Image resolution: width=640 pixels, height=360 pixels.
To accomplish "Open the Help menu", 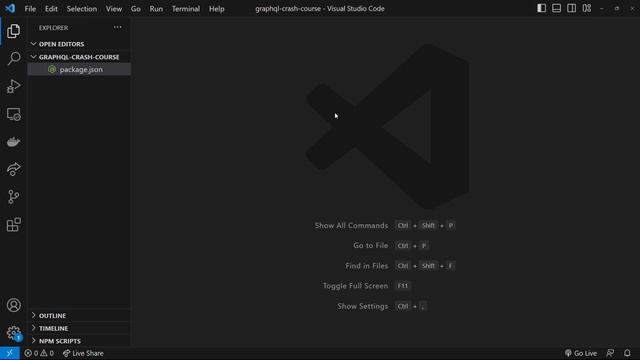I will point(217,9).
